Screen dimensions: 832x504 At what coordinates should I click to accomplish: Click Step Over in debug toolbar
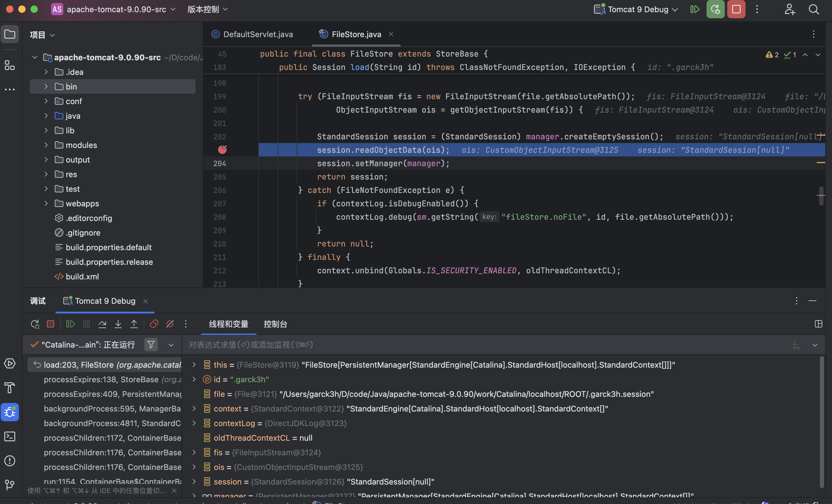click(102, 324)
